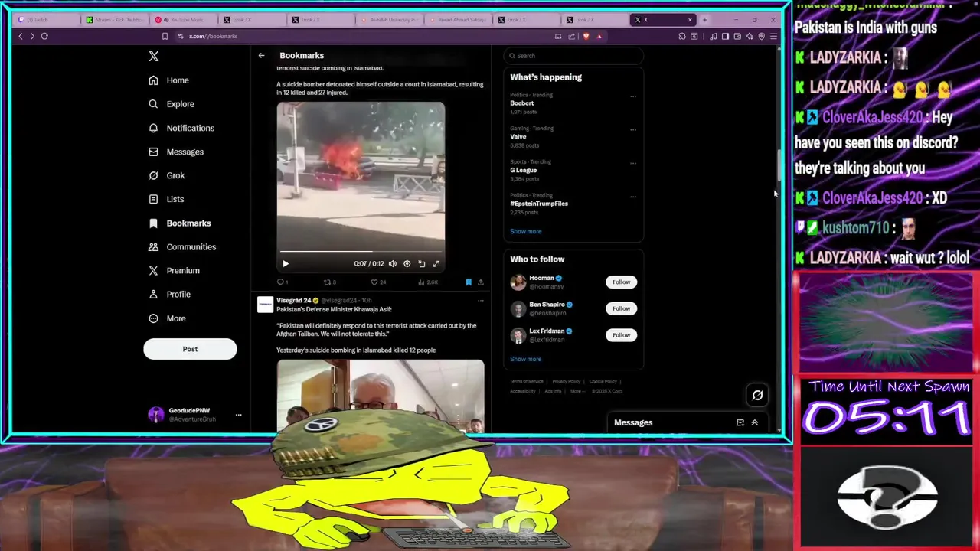Expand the video to fullscreen

[x=436, y=263]
